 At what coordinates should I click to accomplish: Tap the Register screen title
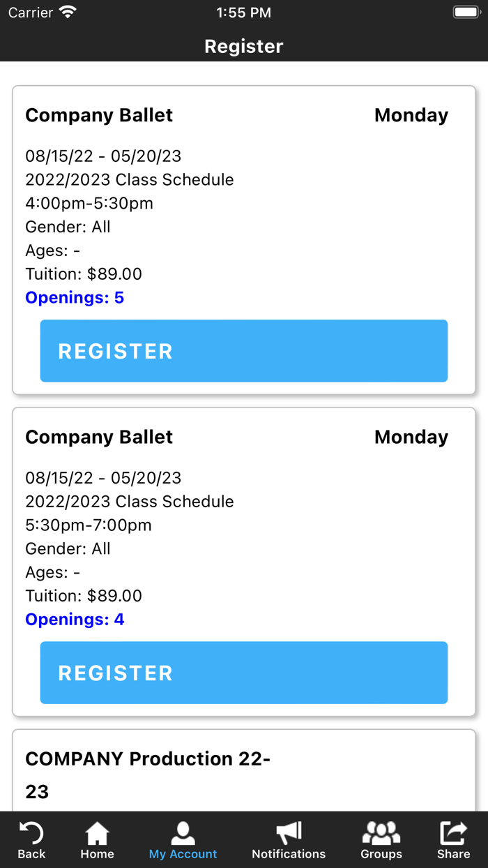click(x=244, y=46)
